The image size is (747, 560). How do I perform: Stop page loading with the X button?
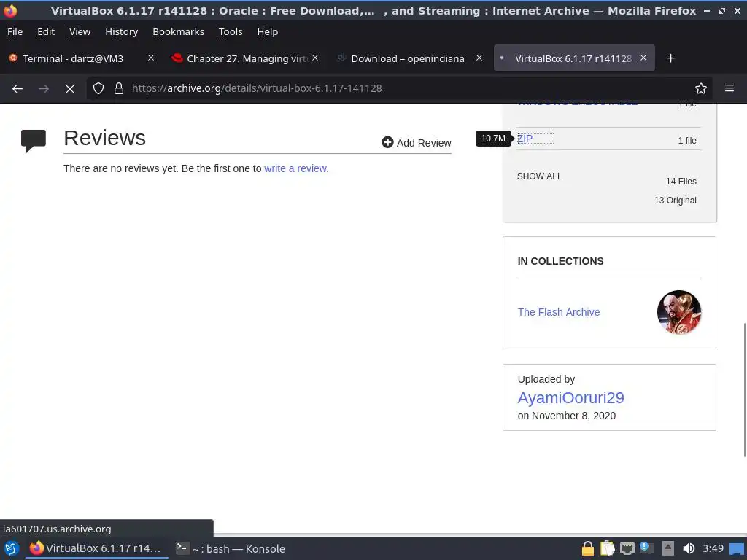[x=70, y=88]
